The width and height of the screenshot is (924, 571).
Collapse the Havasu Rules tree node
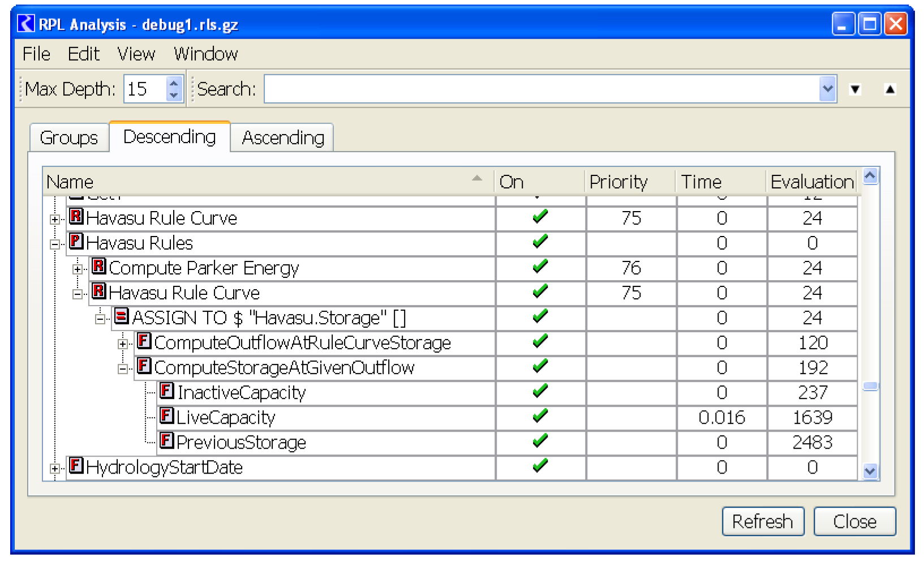[x=55, y=244]
